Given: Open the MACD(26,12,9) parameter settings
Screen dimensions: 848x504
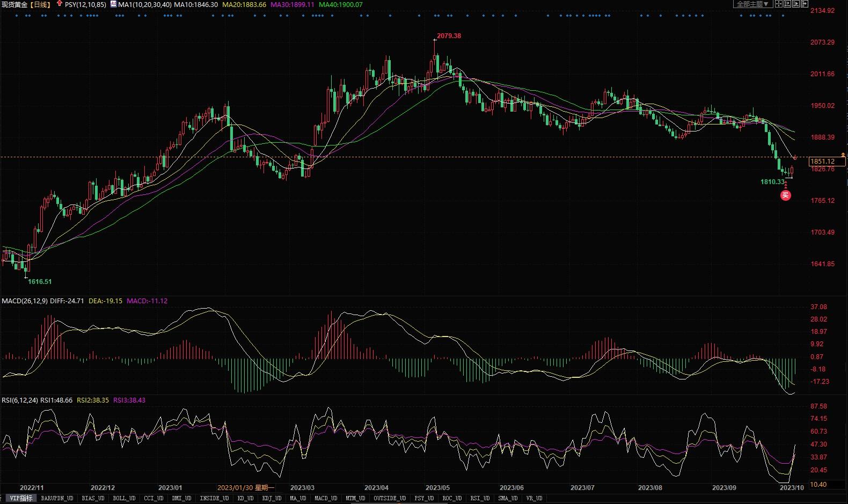Looking at the screenshot, I should 25,301.
